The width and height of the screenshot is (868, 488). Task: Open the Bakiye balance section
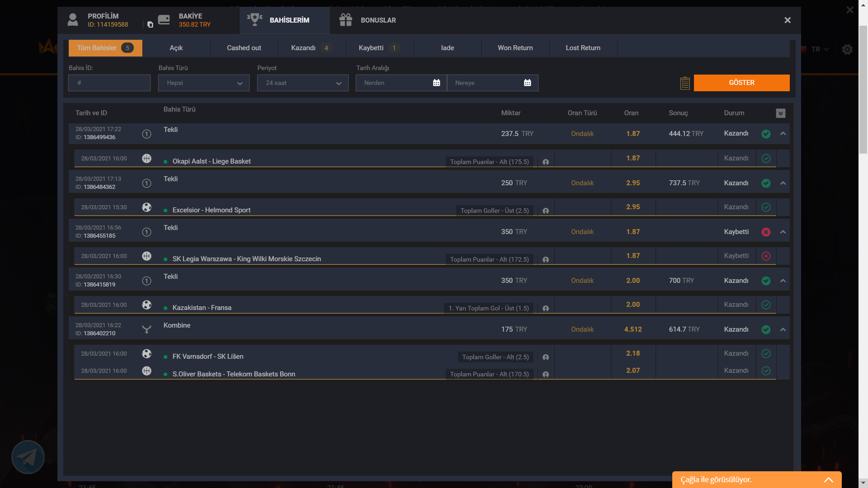pos(184,20)
